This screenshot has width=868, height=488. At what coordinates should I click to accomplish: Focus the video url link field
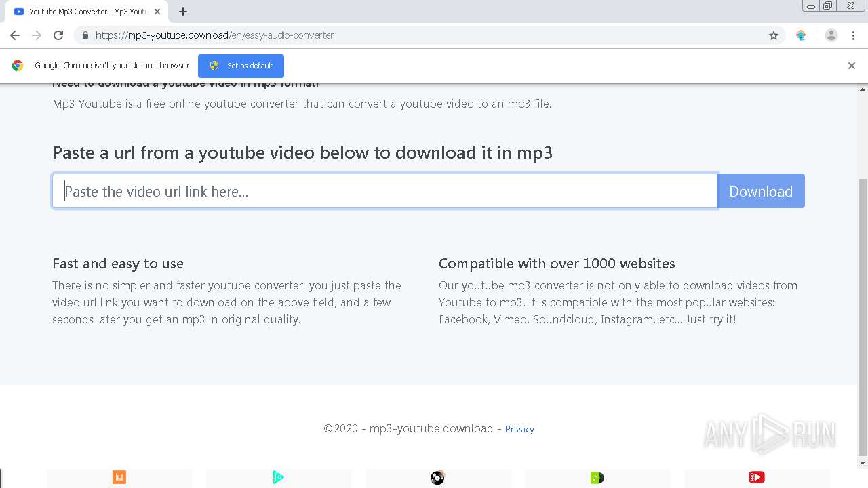click(x=384, y=191)
